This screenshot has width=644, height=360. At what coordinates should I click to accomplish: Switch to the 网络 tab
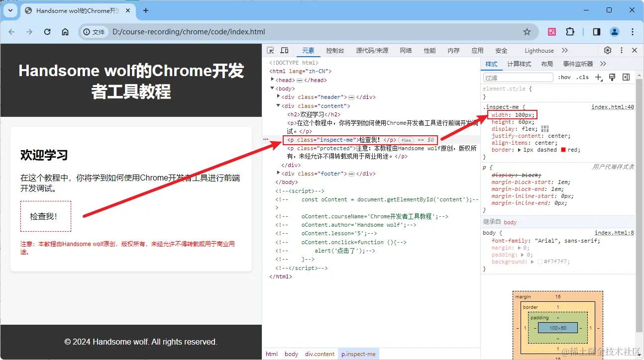[406, 51]
